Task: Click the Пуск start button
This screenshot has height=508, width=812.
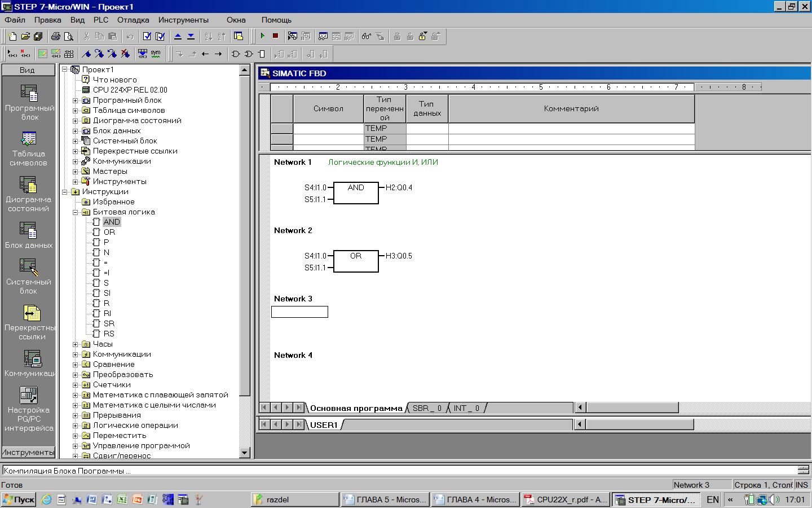Action: point(19,500)
